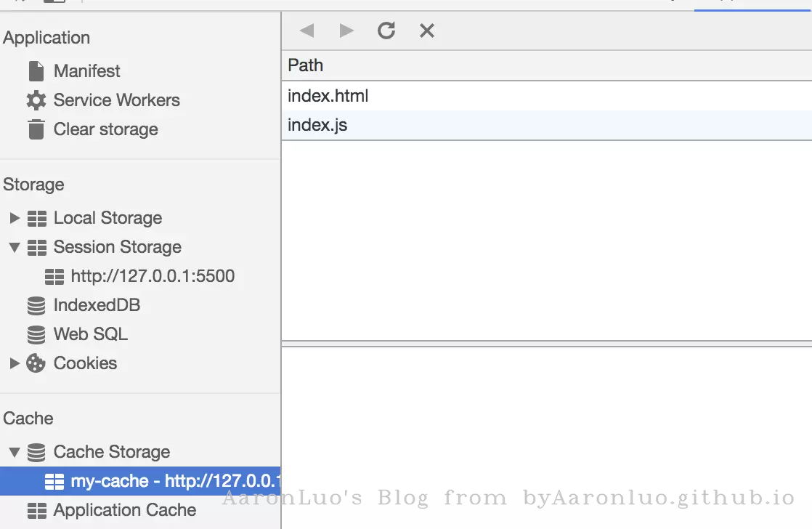Click the refresh icon in cache toolbar
The width and height of the screenshot is (812, 529).
coord(386,31)
